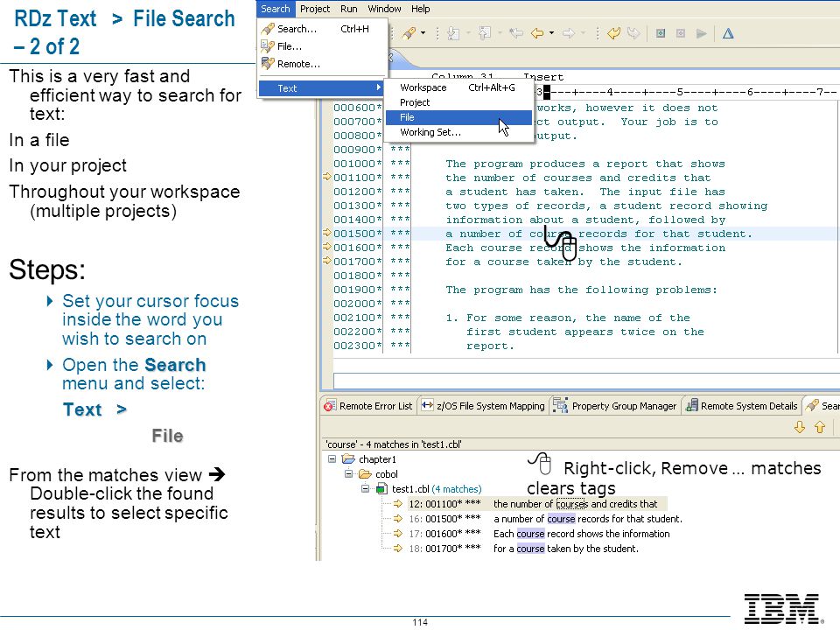
Task: Choose Search... Ctrl+H menu entry
Action: click(x=323, y=29)
